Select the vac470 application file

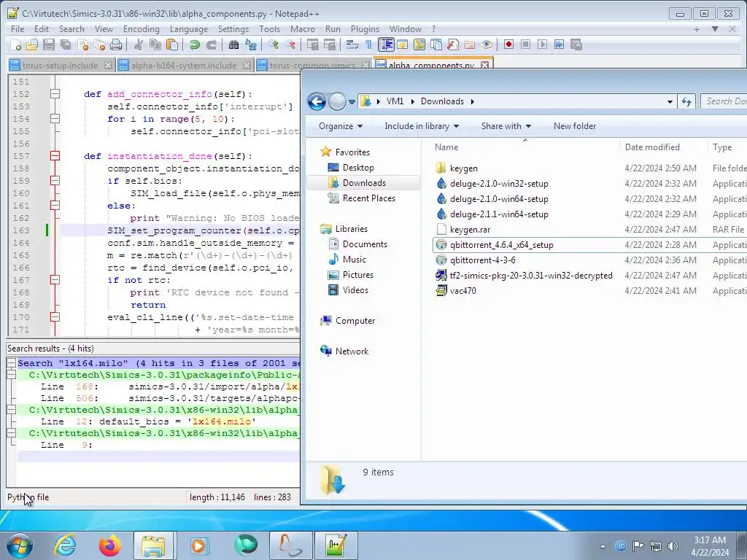pyautogui.click(x=462, y=291)
